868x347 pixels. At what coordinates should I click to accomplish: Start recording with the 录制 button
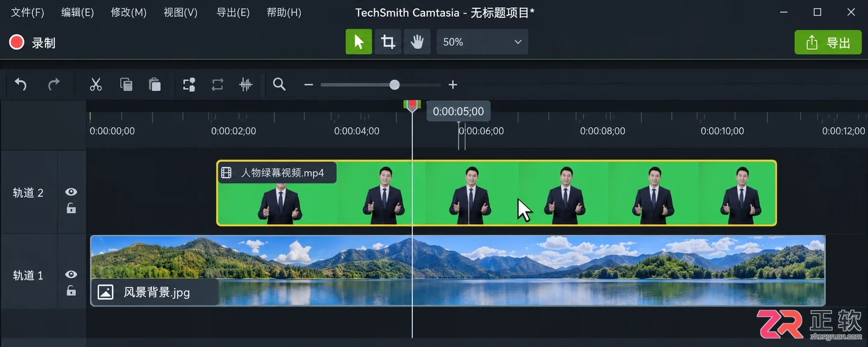coord(33,43)
